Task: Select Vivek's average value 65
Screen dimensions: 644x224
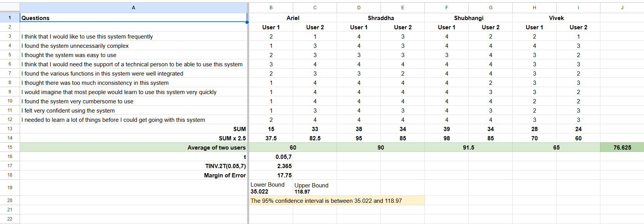Action: pyautogui.click(x=556, y=147)
